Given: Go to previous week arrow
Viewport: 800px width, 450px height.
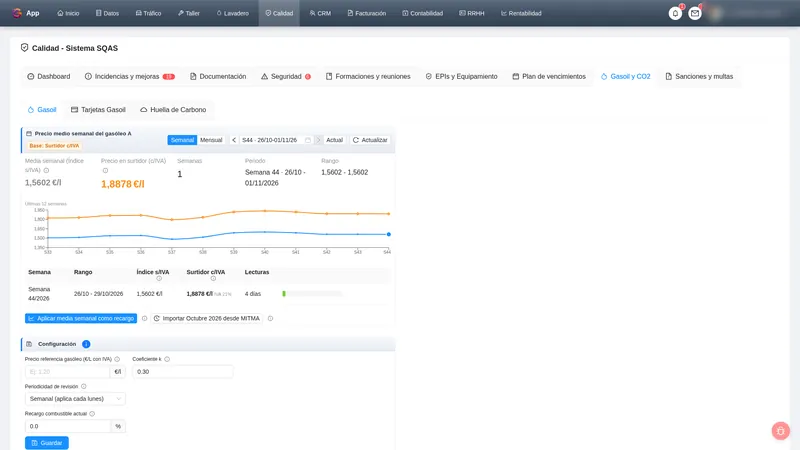Looking at the screenshot, I should (x=234, y=140).
